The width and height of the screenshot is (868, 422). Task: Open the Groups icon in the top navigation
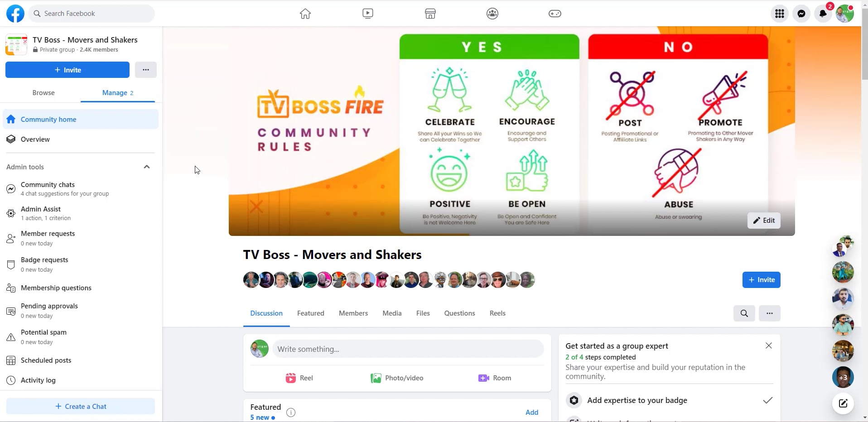coord(492,14)
